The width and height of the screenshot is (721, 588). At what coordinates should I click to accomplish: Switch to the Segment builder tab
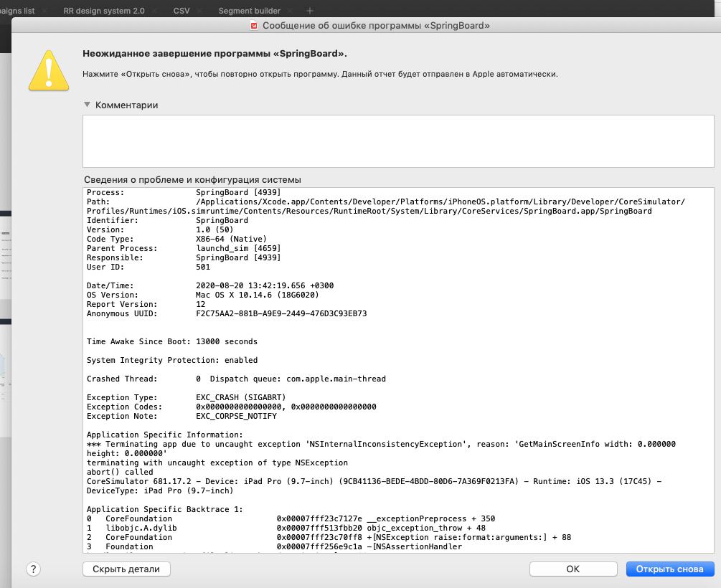(249, 11)
